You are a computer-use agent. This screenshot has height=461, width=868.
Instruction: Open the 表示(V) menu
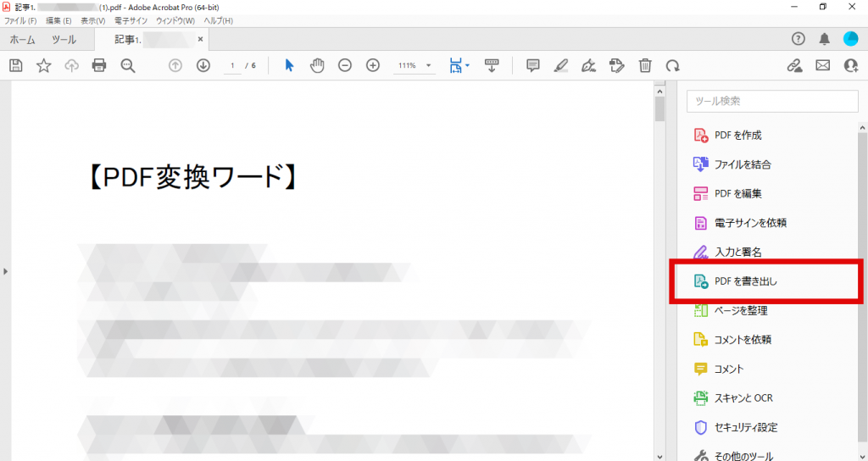pyautogui.click(x=93, y=20)
